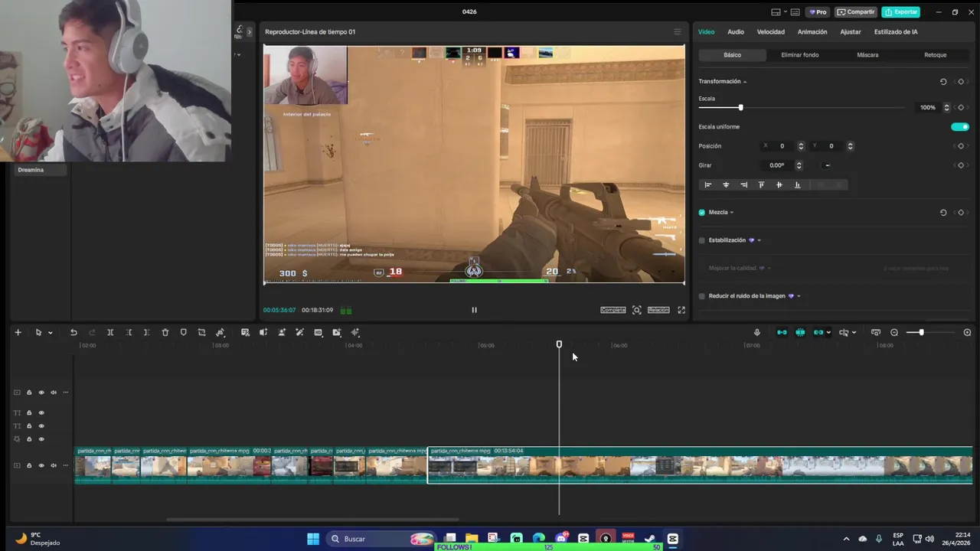This screenshot has height=551, width=980.
Task: Toggle main track magnet in the timeline toolbar
Action: [782, 332]
